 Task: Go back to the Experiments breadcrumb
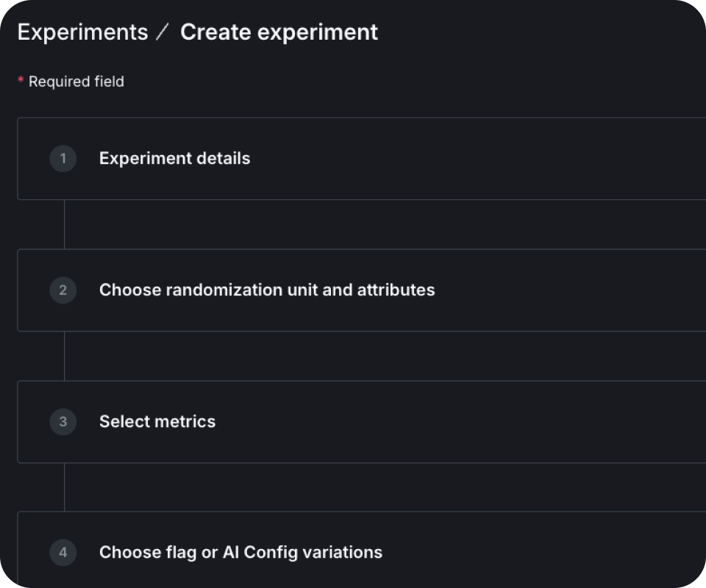point(83,32)
